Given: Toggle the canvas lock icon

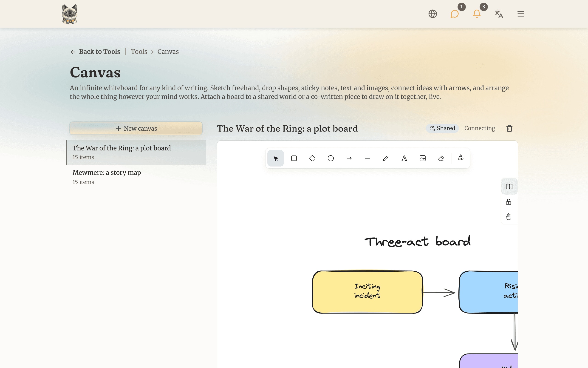Looking at the screenshot, I should click(x=509, y=202).
